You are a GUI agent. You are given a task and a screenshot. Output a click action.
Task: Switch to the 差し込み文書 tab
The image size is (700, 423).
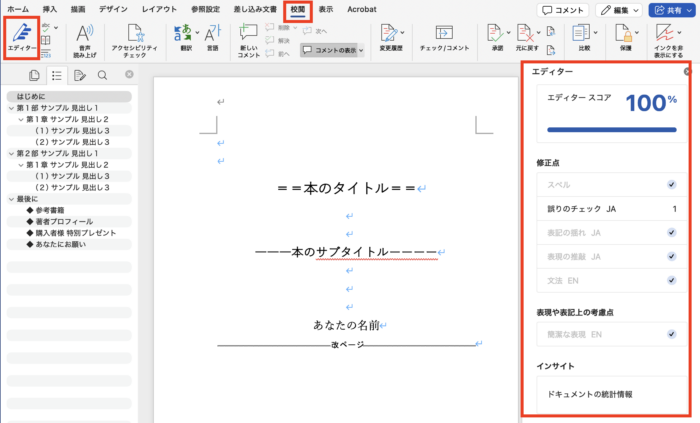pyautogui.click(x=255, y=9)
